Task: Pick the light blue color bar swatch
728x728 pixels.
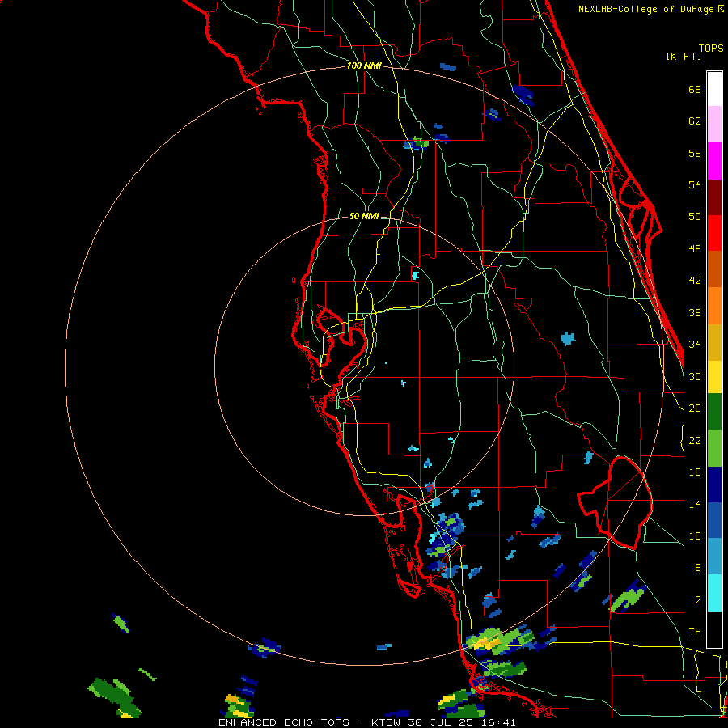Action: 714,557
